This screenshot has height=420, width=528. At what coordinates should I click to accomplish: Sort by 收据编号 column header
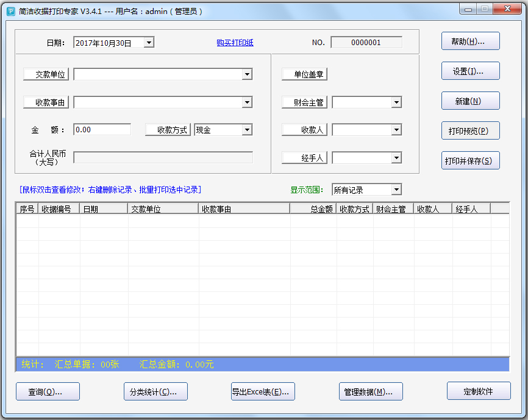[59, 209]
